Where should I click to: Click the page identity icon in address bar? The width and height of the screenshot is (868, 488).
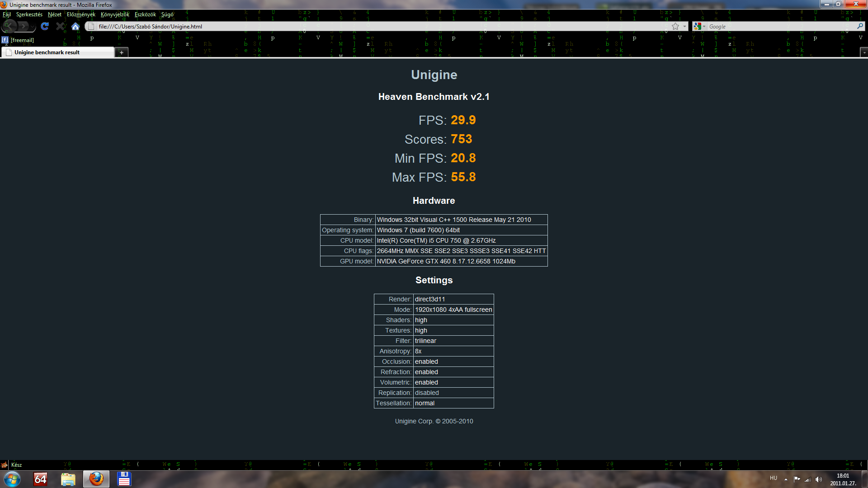click(91, 26)
